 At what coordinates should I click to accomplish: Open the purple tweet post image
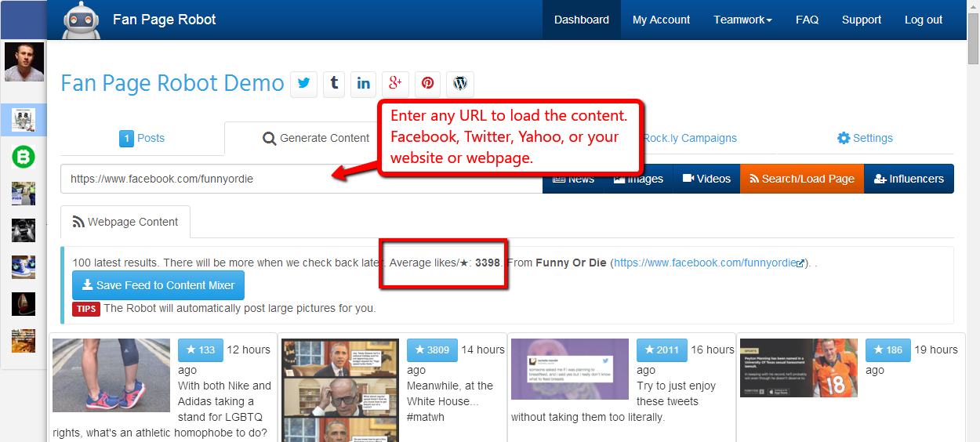[570, 369]
